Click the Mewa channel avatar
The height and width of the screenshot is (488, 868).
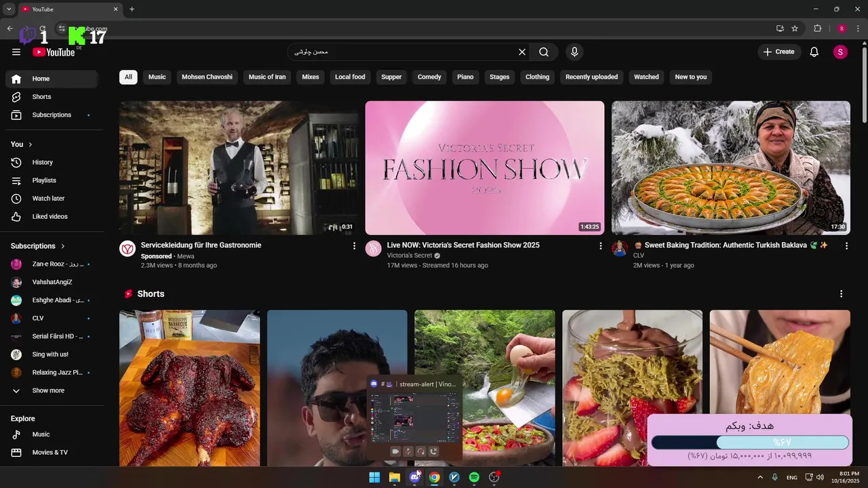127,249
